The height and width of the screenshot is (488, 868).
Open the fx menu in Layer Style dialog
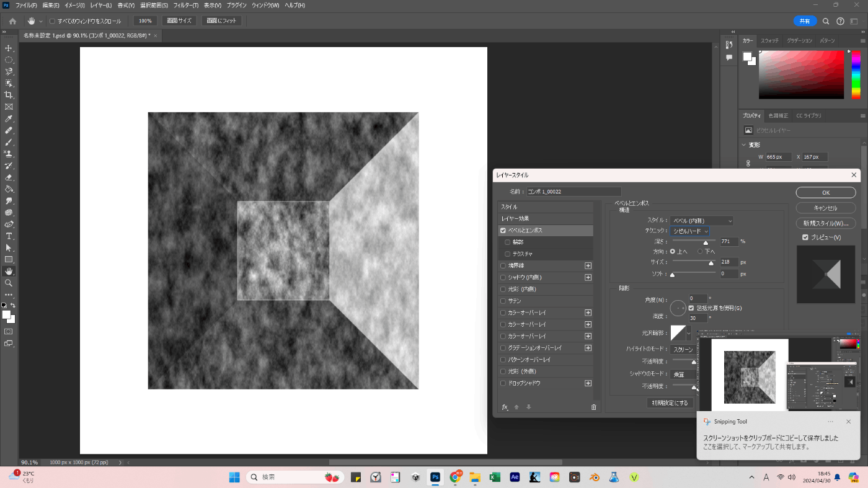point(505,407)
